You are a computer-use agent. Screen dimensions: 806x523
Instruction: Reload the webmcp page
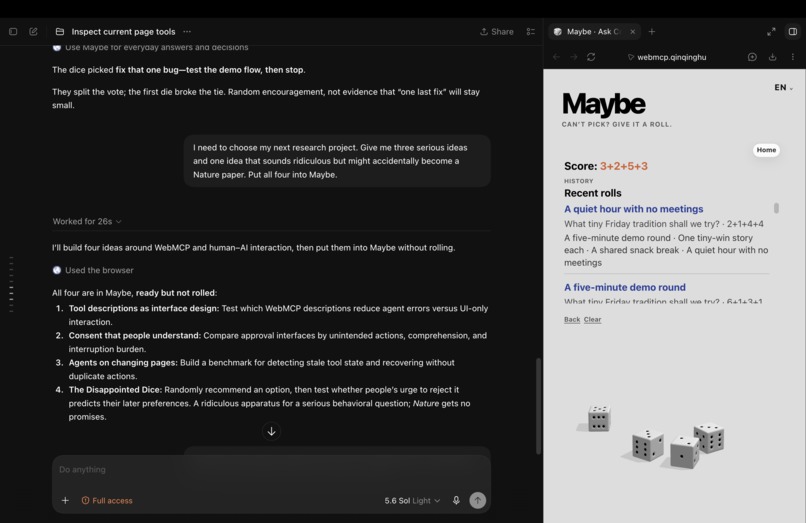tap(591, 57)
